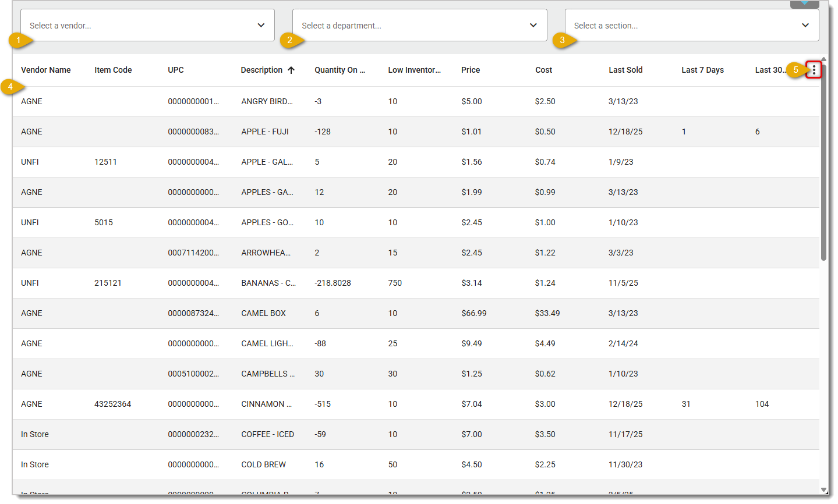This screenshot has height=504, width=838.
Task: Click UNFI vendor in BANANAS row
Action: [x=30, y=283]
